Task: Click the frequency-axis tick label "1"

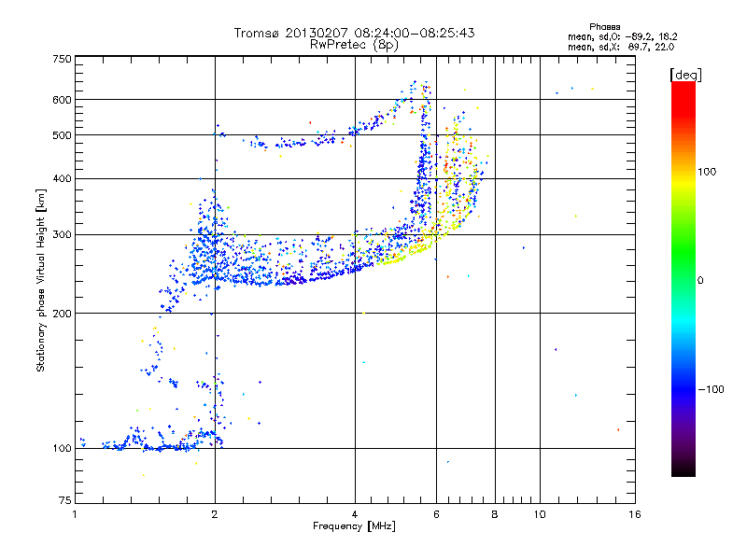Action: pos(75,514)
